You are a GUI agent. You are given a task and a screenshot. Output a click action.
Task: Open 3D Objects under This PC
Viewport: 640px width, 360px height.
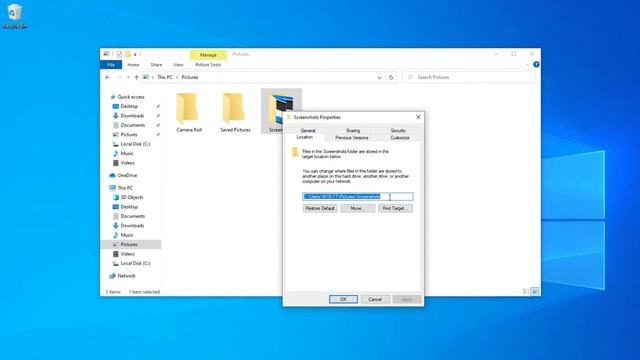tap(132, 197)
